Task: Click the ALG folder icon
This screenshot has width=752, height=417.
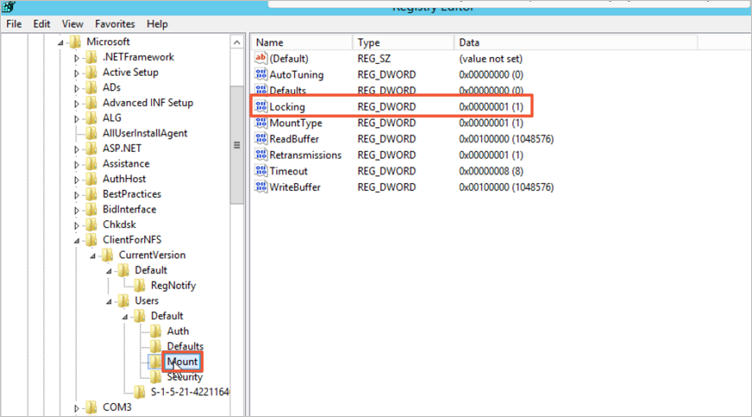Action: (91, 119)
